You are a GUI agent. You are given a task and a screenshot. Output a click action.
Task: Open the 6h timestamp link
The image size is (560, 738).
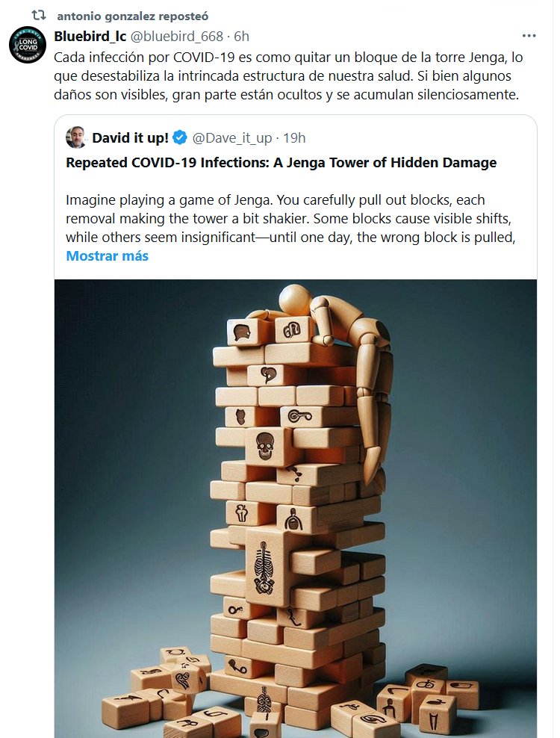point(241,36)
